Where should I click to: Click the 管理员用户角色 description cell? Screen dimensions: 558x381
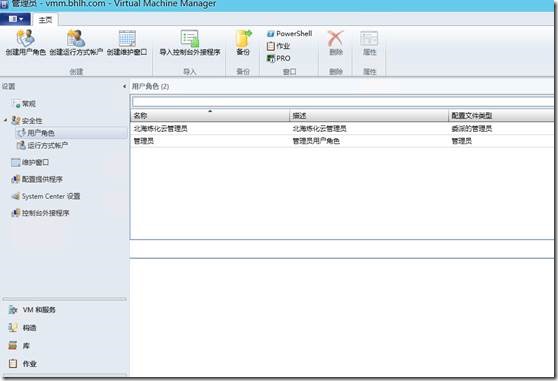(x=316, y=141)
